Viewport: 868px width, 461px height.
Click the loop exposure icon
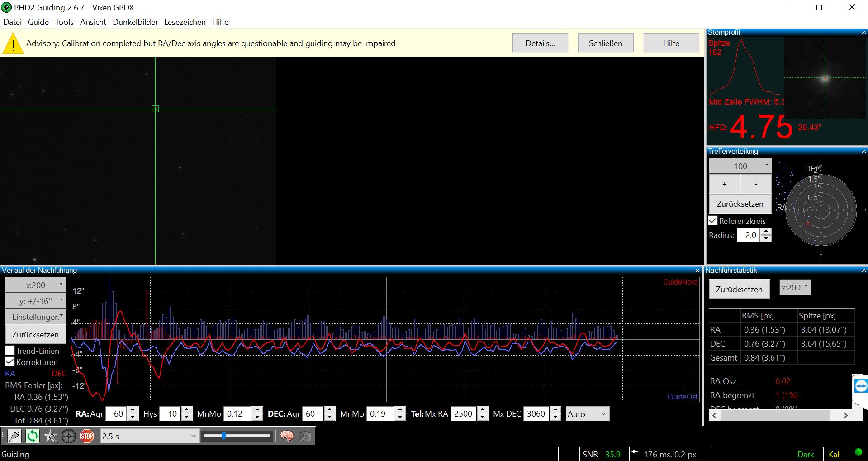click(x=33, y=436)
